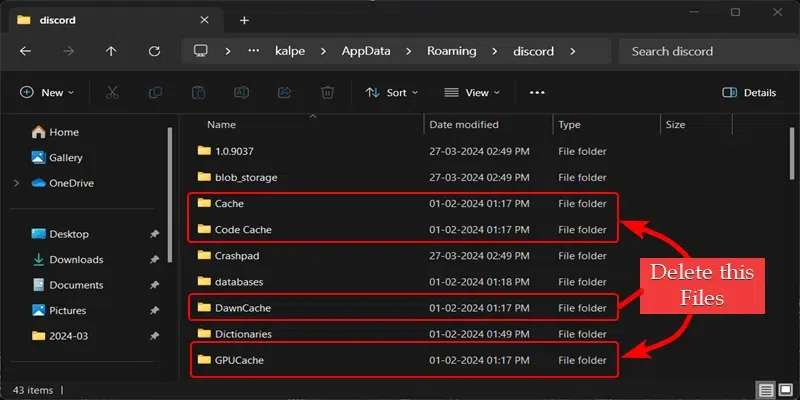800x400 pixels.
Task: Click the Rename icon in toolbar
Action: [241, 92]
